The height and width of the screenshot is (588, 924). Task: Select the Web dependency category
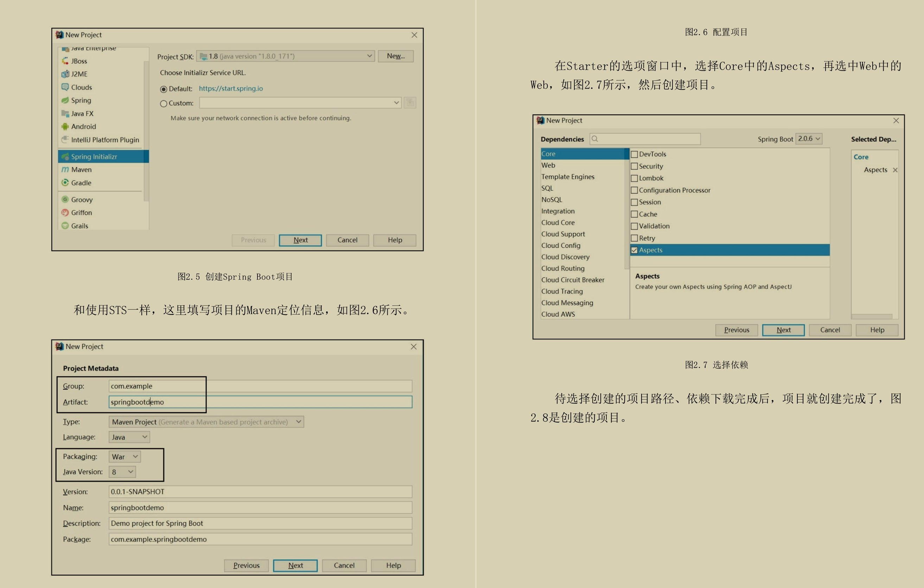click(582, 165)
